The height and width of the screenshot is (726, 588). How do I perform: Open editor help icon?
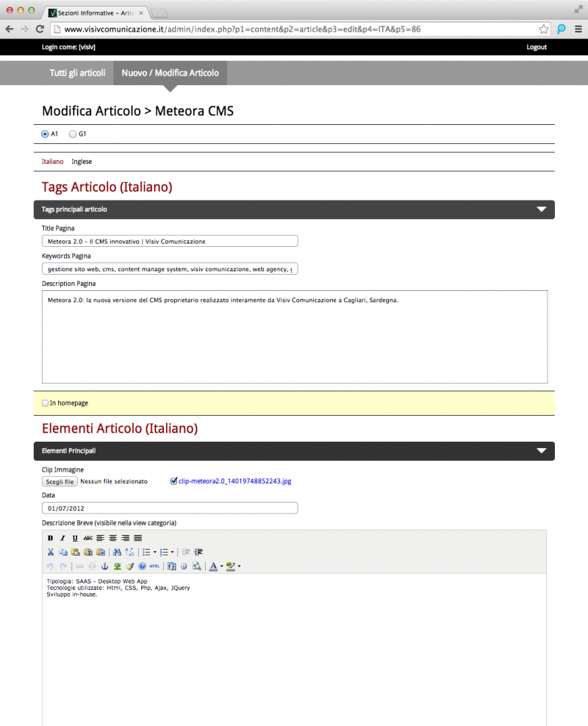tap(142, 566)
